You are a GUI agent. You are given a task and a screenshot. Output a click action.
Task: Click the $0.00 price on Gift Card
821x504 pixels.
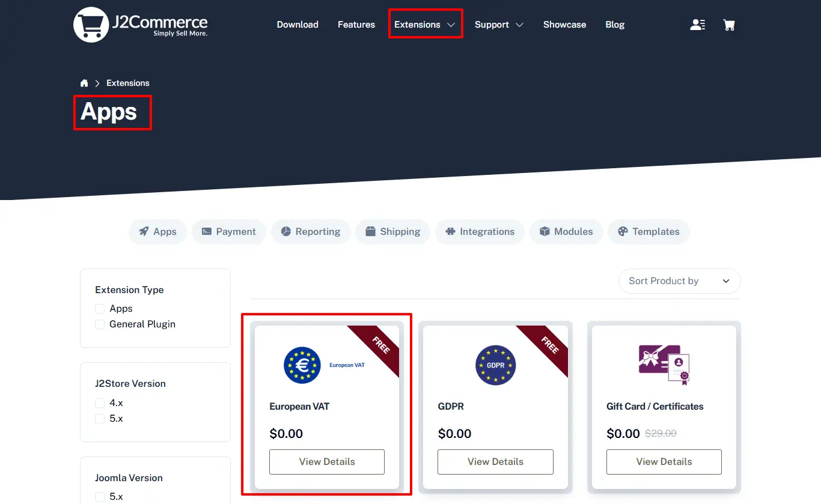[623, 434]
